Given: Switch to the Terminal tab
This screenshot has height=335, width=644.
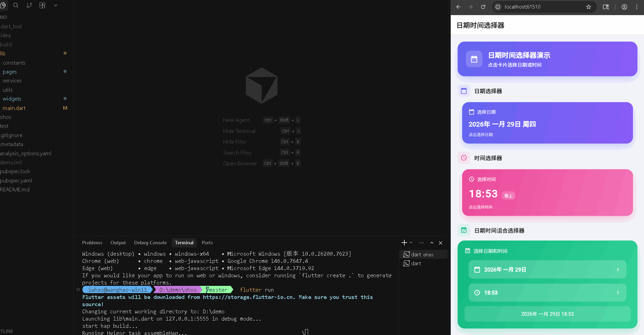Looking at the screenshot, I should 184,243.
